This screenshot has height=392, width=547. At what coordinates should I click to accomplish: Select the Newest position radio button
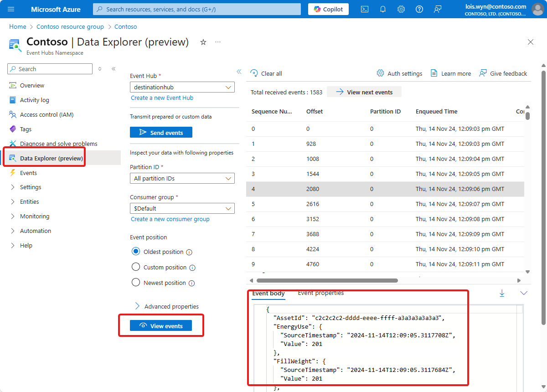(136, 282)
